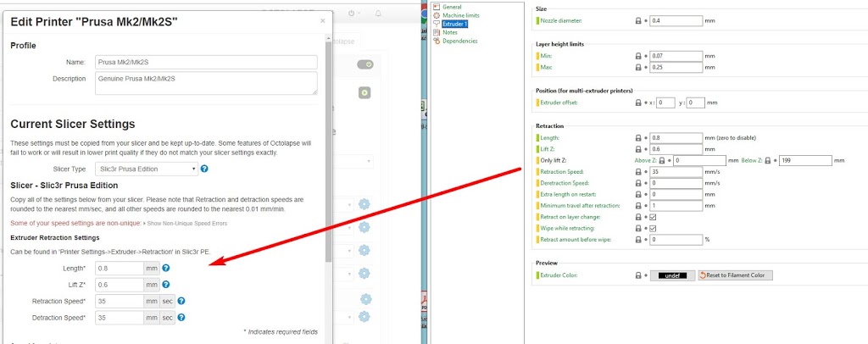Click second gear settings icon in Octolapse
The width and height of the screenshot is (868, 344).
pos(364,227)
